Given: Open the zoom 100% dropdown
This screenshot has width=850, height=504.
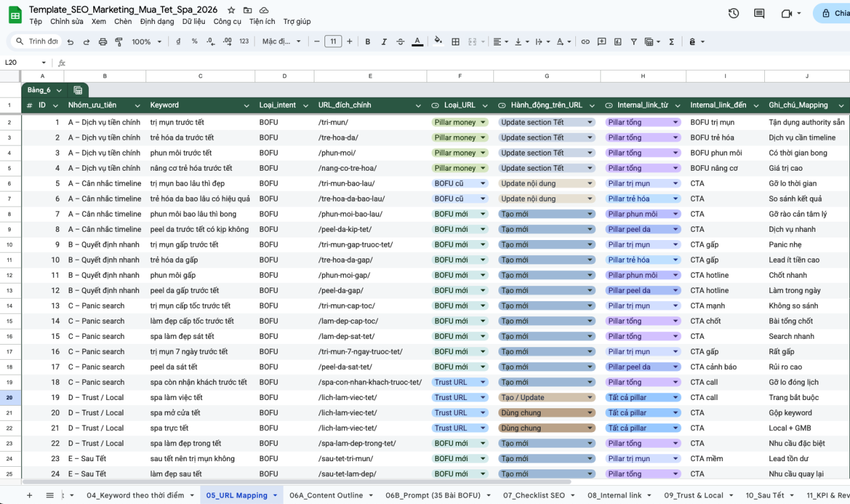Looking at the screenshot, I should coord(146,42).
